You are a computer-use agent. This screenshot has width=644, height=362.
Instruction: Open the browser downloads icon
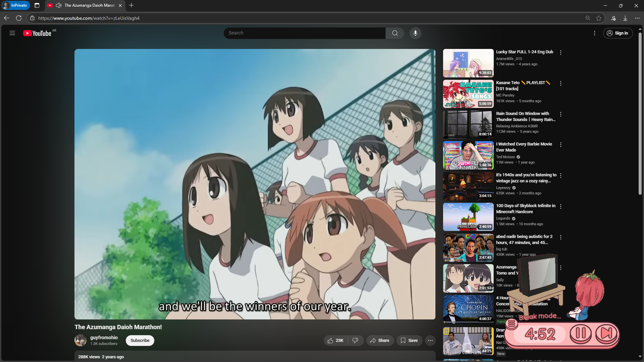625,18
